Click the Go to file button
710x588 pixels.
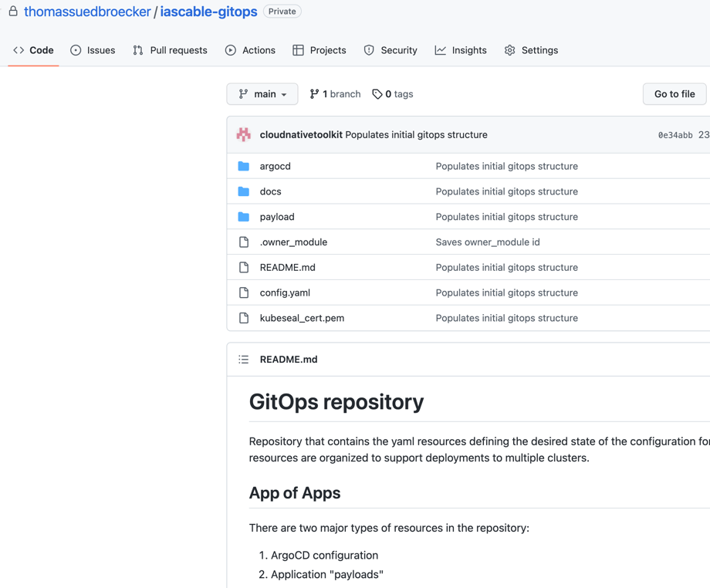click(674, 94)
